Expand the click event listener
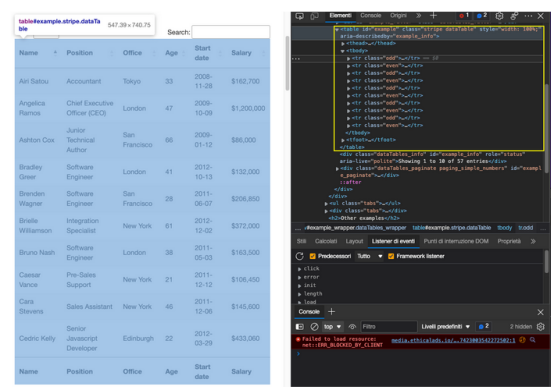 tap(300, 269)
